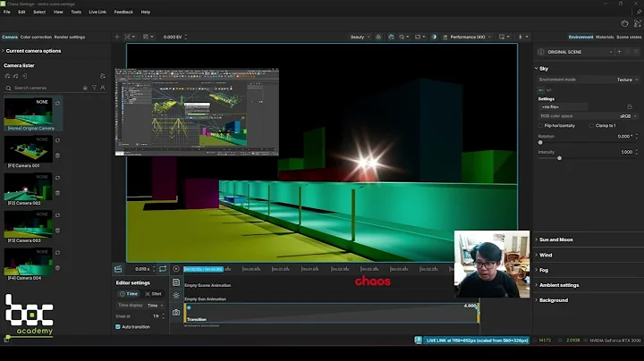644x361 pixels.
Task: Adjust the Rotation slider
Action: (x=540, y=142)
